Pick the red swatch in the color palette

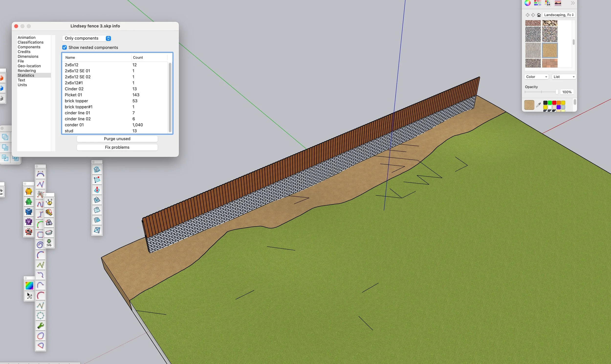click(x=554, y=103)
